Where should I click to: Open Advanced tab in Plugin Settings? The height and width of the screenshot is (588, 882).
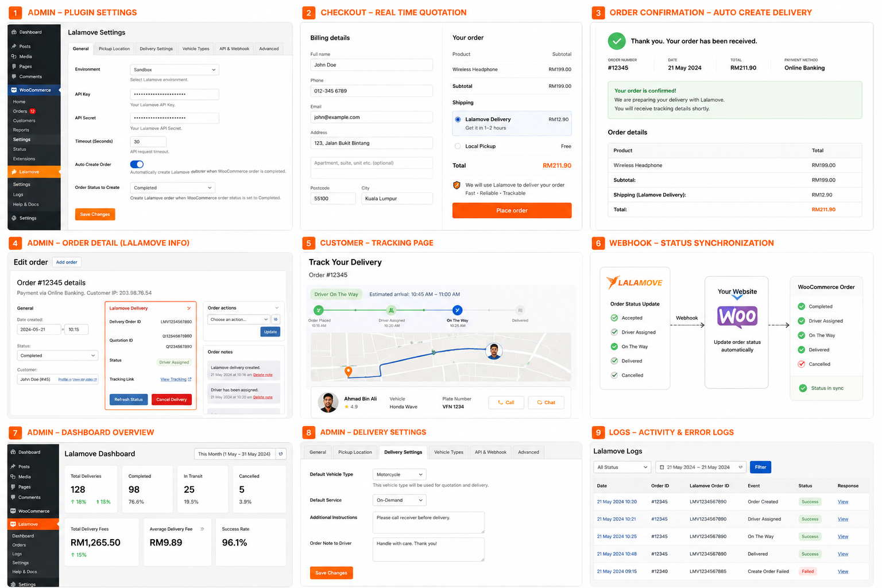(x=269, y=49)
